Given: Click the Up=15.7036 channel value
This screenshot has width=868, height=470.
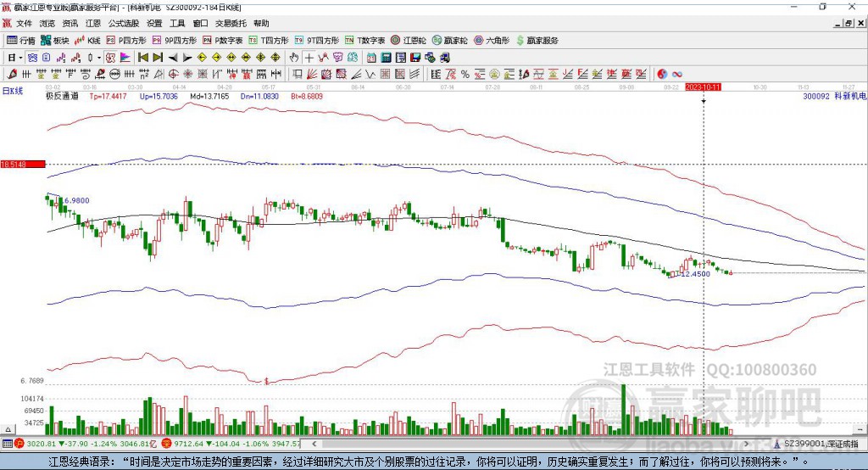Looking at the screenshot, I should pyautogui.click(x=159, y=97).
